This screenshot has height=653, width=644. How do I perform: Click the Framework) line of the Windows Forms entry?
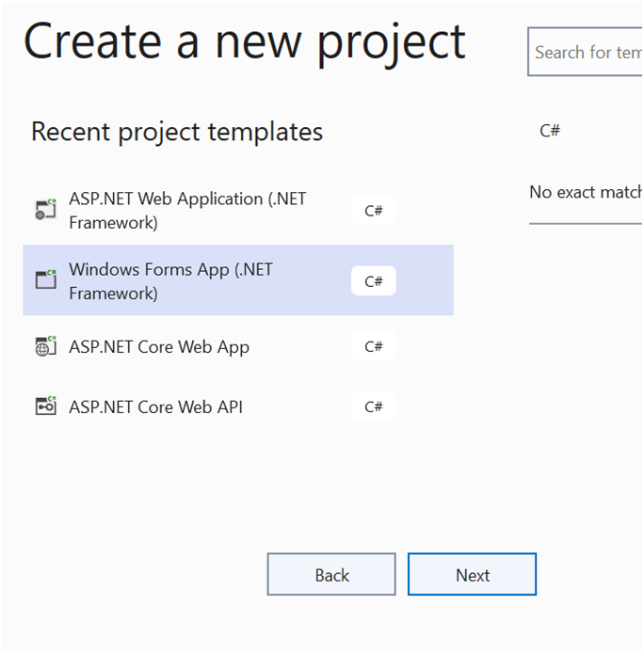[x=113, y=294]
